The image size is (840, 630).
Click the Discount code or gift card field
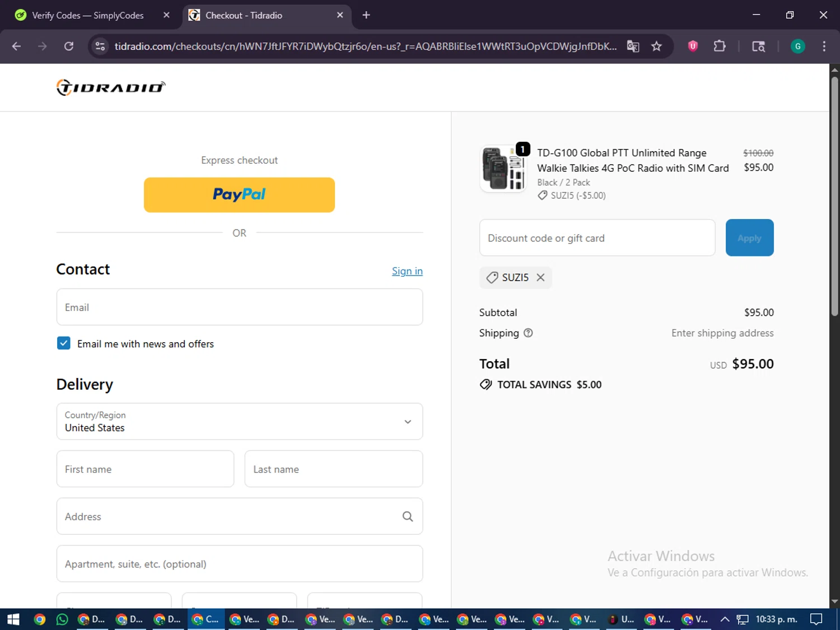[598, 238]
